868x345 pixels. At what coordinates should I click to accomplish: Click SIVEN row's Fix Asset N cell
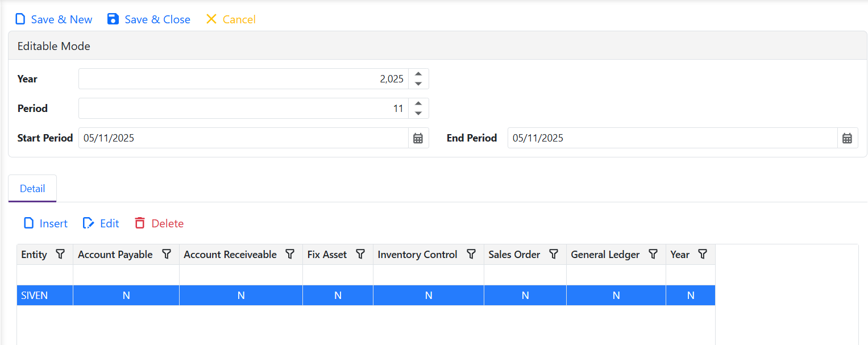tap(338, 296)
